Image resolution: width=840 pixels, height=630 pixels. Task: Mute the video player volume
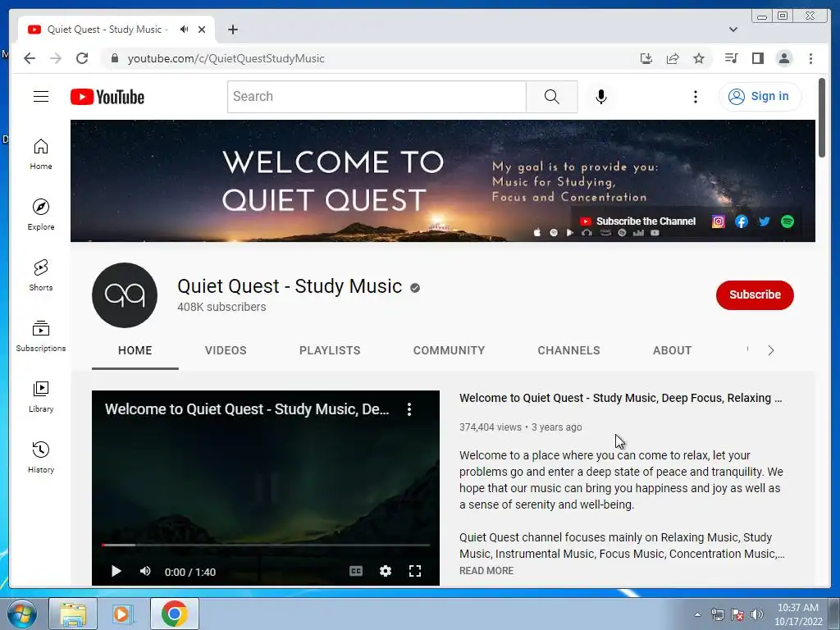[x=145, y=572]
